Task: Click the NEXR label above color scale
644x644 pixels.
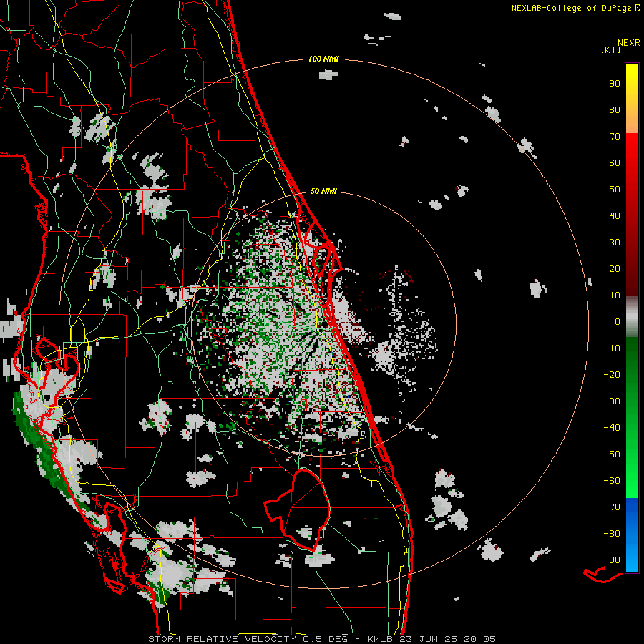Action: click(629, 43)
